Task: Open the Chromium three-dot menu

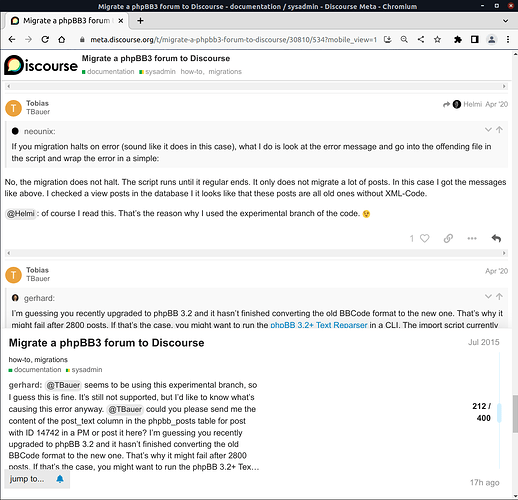Action: click(x=508, y=40)
